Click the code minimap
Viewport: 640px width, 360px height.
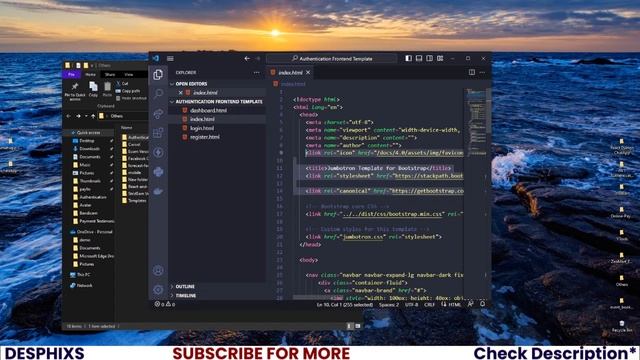pyautogui.click(x=475, y=122)
